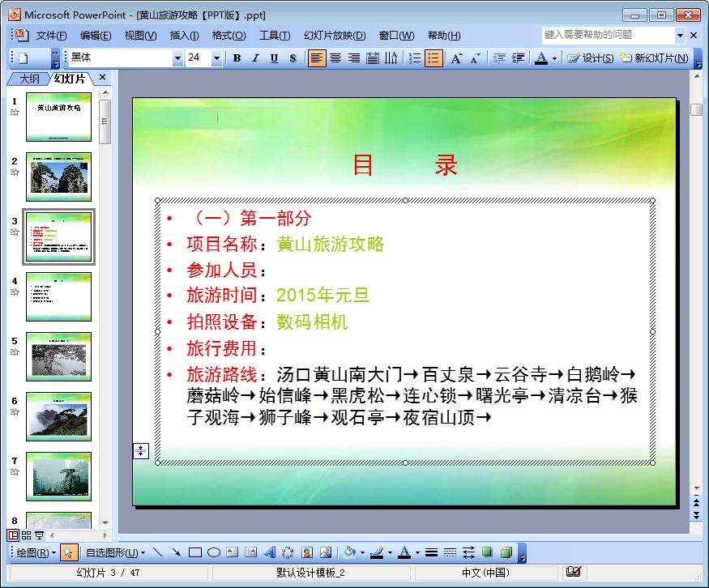Image resolution: width=709 pixels, height=588 pixels.
Task: Insert a vertical Text Box
Action: click(x=251, y=552)
